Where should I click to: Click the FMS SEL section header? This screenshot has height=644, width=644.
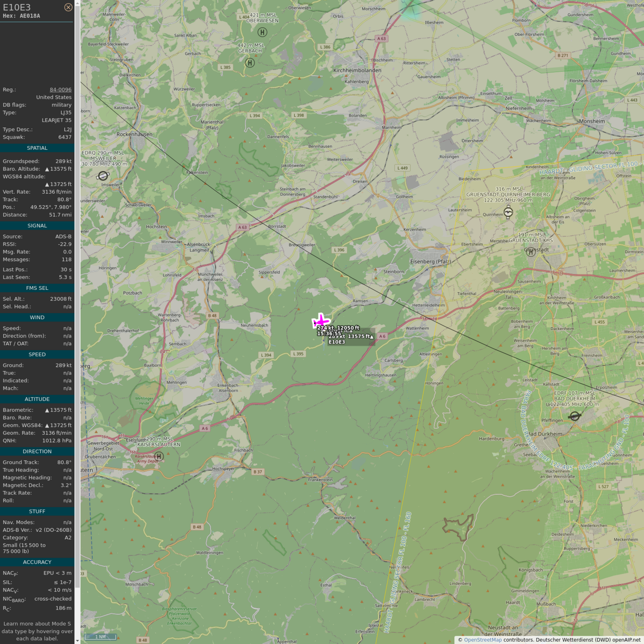(x=37, y=288)
